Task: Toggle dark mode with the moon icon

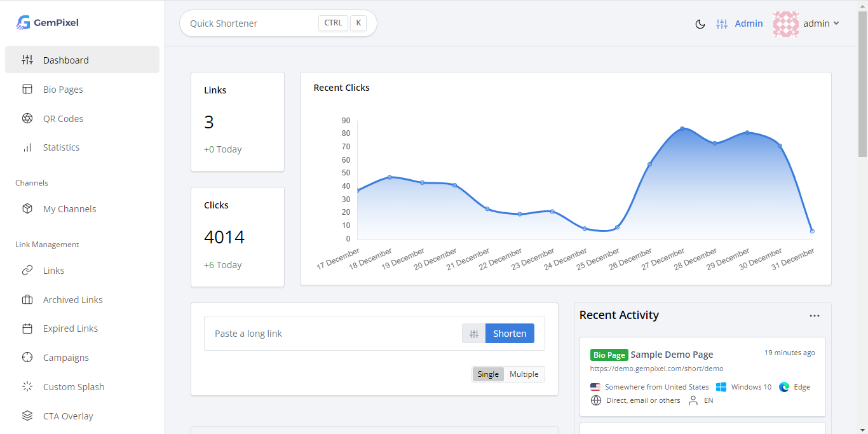Action: tap(700, 24)
